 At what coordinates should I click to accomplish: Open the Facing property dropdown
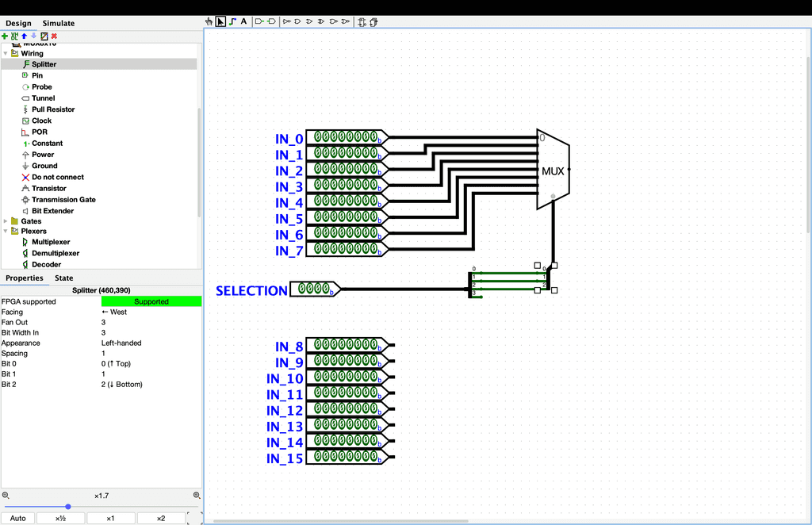[151, 312]
